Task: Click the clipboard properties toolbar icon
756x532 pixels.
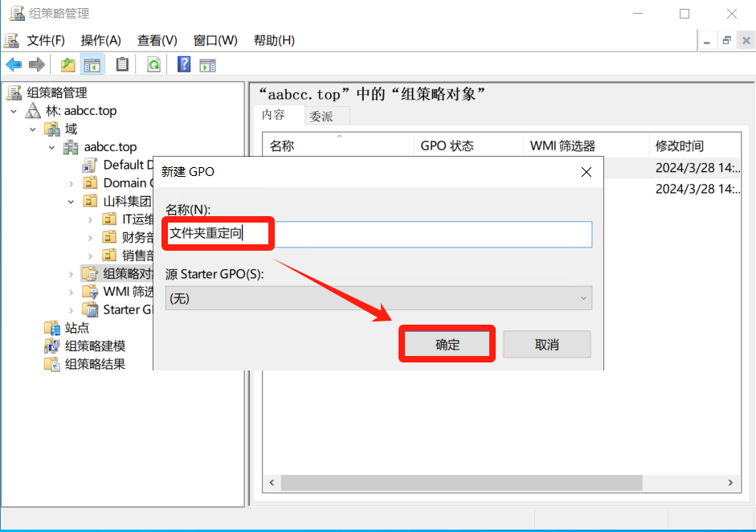Action: point(122,65)
